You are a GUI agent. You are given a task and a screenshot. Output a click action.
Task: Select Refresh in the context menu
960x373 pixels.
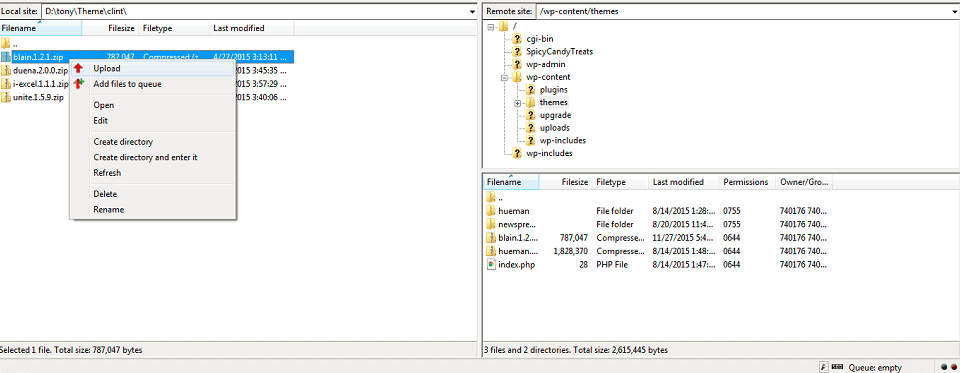(153, 173)
